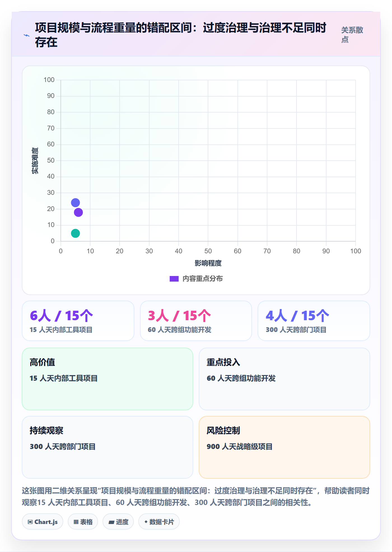392x552 pixels.
Task: Select the 风险控制 quadrant card
Action: coord(284,447)
